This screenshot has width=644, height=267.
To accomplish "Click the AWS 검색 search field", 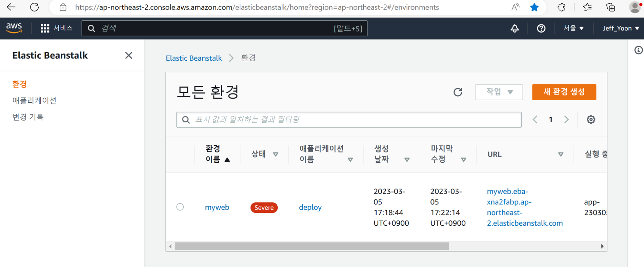I will tap(224, 28).
